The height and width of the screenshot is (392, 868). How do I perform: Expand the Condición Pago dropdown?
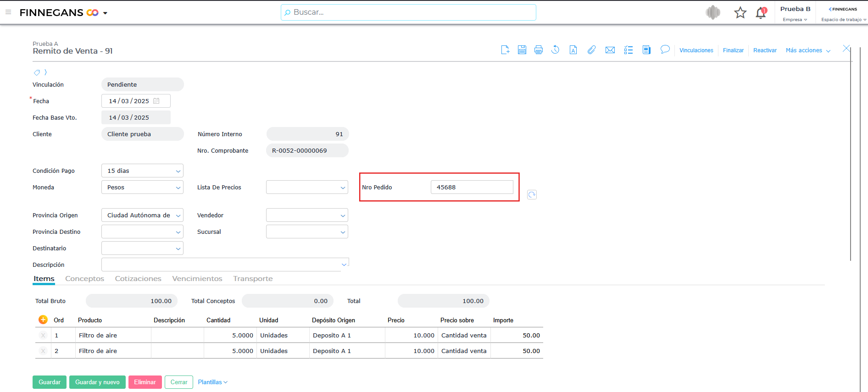click(178, 171)
